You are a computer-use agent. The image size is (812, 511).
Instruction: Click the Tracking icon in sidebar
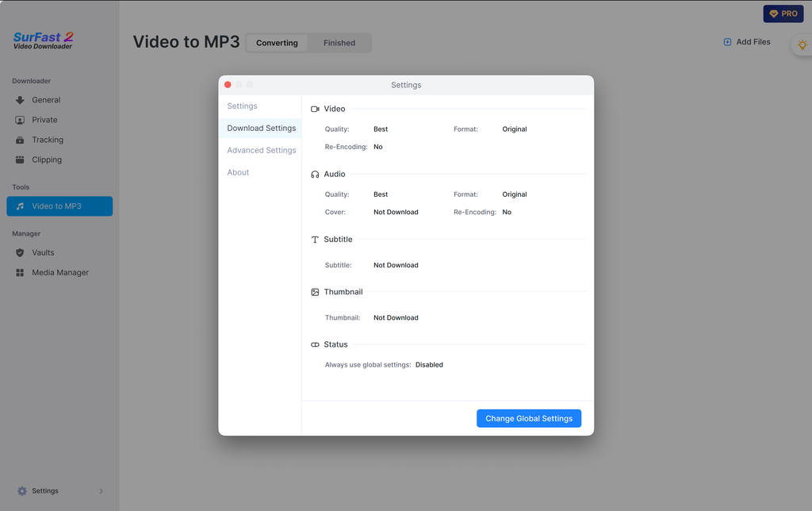[20, 140]
